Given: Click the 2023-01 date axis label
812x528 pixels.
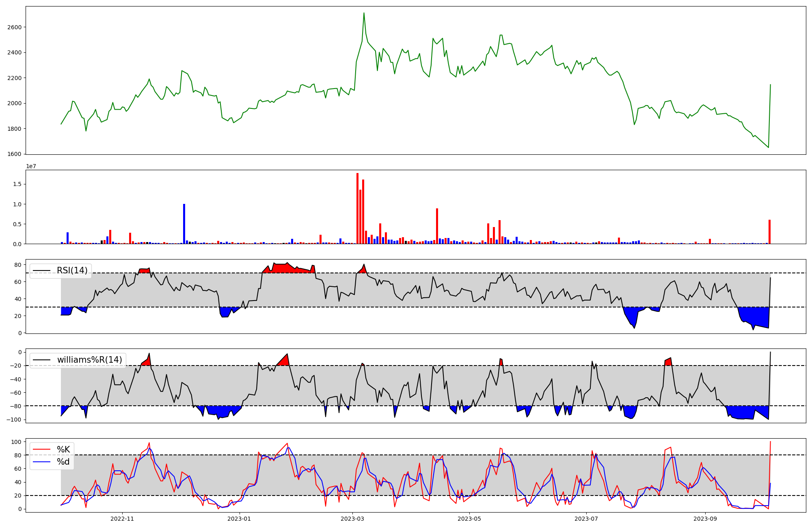Looking at the screenshot, I should point(240,519).
